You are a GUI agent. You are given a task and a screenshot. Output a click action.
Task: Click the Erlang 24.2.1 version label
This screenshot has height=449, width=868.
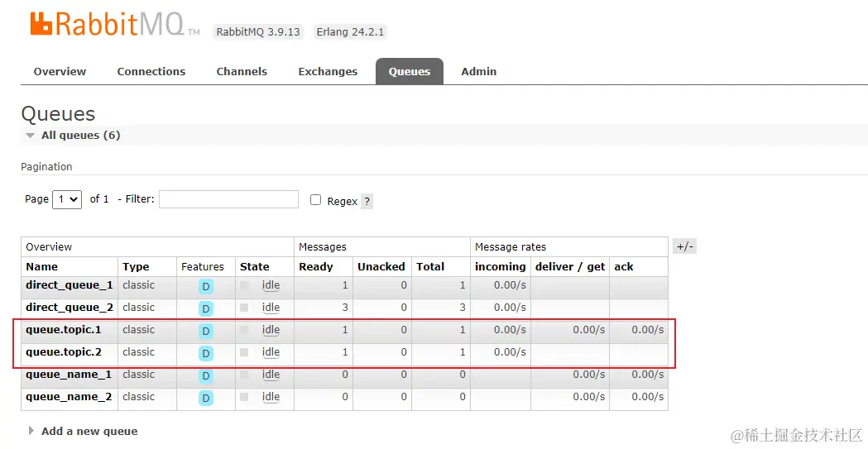(x=350, y=32)
